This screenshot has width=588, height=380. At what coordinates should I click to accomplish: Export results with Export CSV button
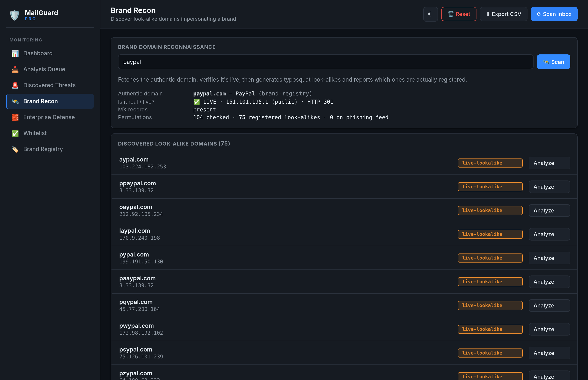503,14
